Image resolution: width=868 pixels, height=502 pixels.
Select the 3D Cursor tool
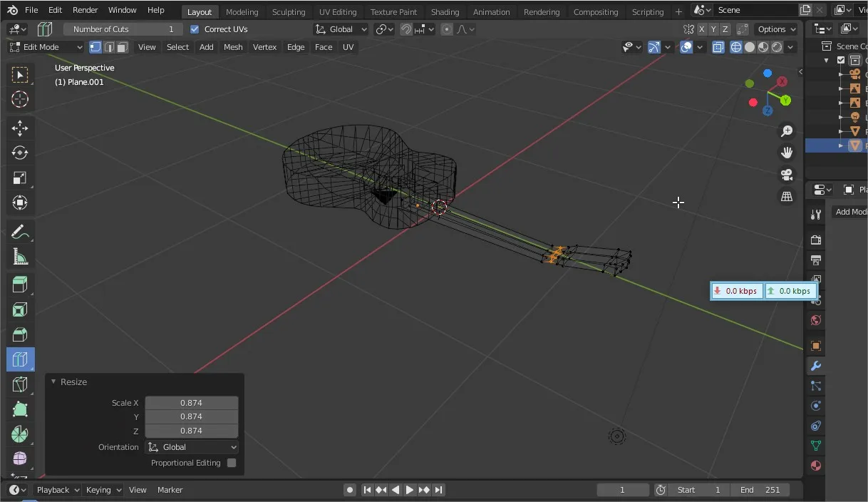click(20, 99)
